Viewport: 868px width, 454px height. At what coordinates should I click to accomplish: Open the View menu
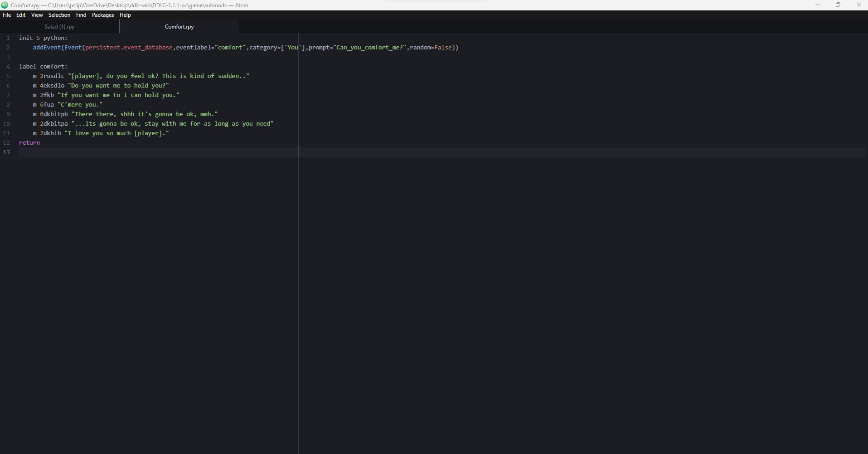click(37, 15)
